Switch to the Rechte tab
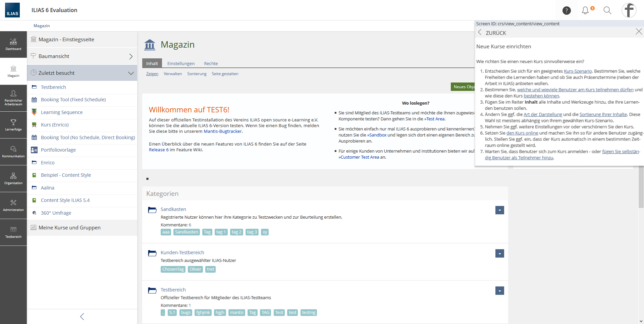The width and height of the screenshot is (644, 324). point(211,63)
